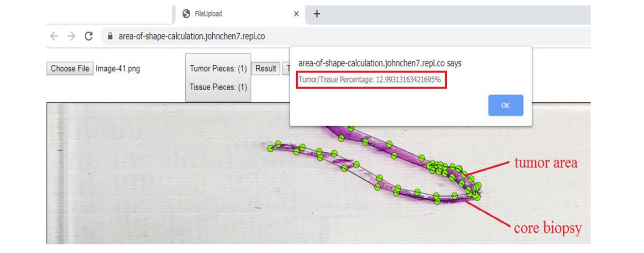Click the browser forward arrow
Viewport: 644px width, 253px height.
71,36
